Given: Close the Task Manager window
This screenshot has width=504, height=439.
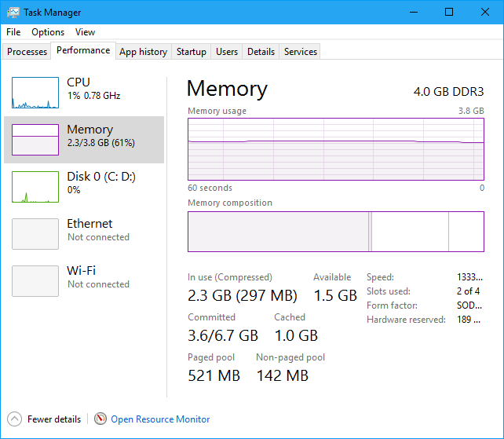Looking at the screenshot, I should 485,13.
